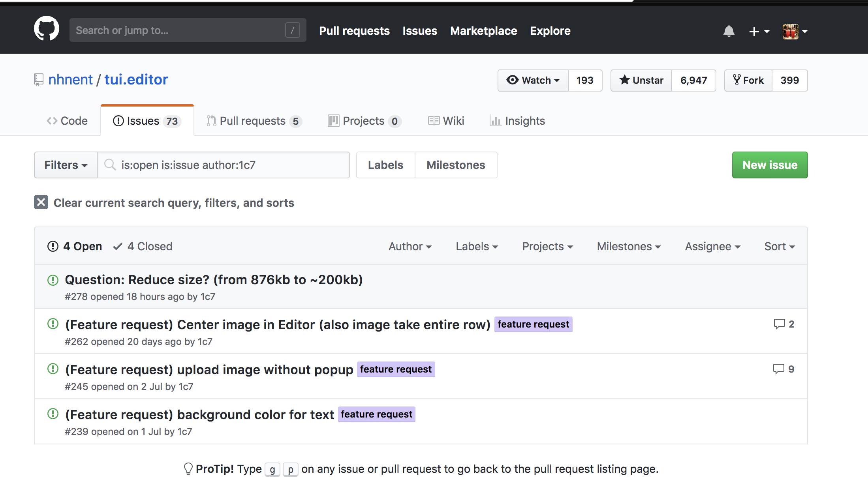
Task: Click the purple feature request label on #239
Action: (376, 414)
